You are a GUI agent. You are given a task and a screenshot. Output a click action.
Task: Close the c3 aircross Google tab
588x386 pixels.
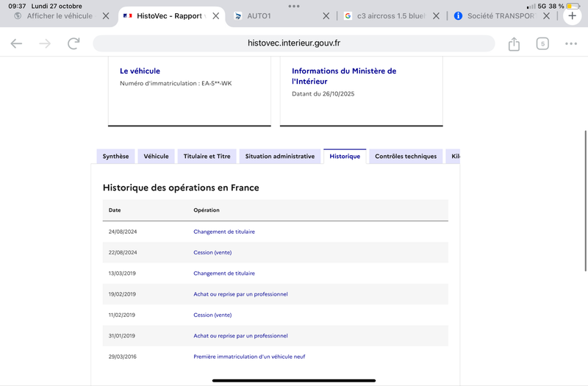tap(436, 15)
